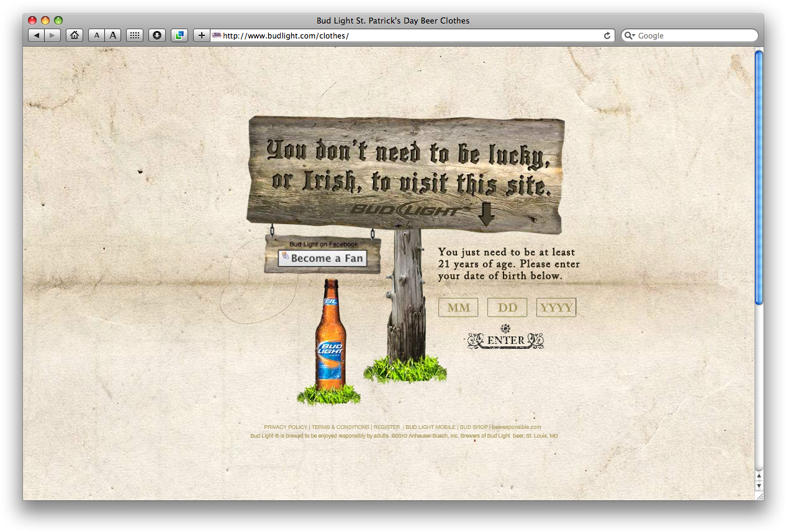Select the YYYY year birth date field
Viewport: 786px width, 532px height.
556,307
